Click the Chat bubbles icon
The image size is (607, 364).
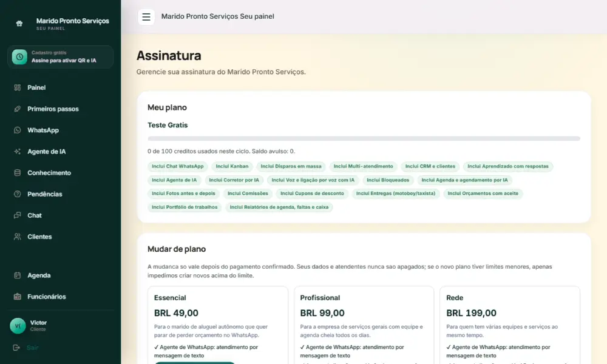pyautogui.click(x=18, y=215)
